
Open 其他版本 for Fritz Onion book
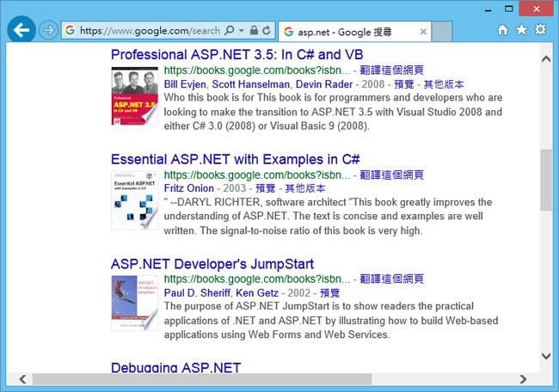point(305,188)
